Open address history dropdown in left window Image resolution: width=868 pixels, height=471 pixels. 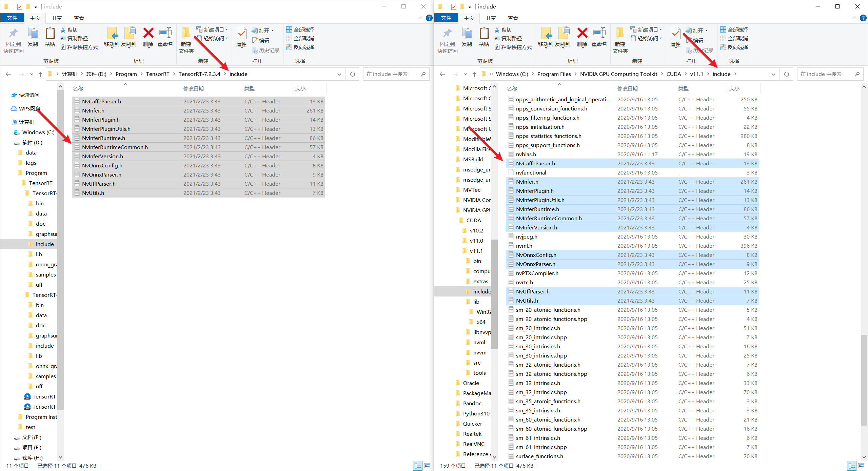point(339,74)
